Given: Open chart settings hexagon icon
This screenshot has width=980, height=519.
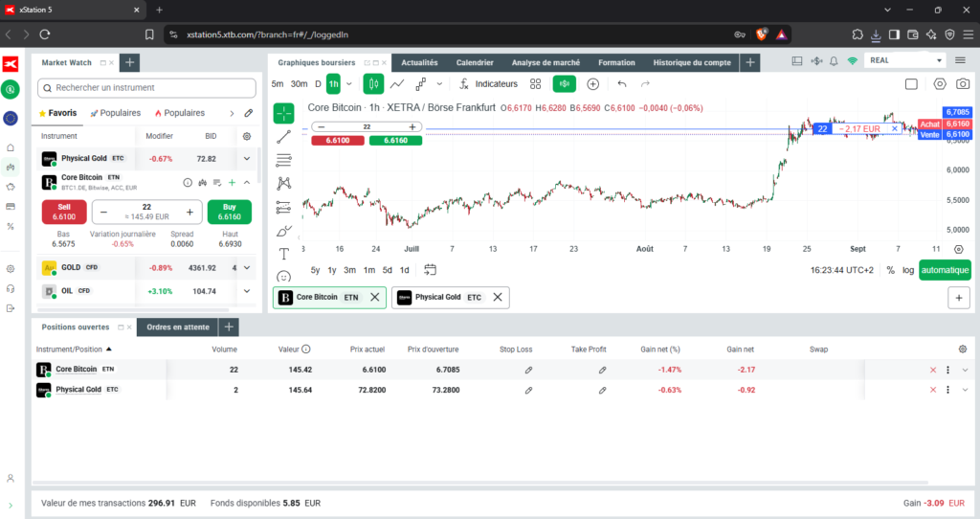Looking at the screenshot, I should (940, 84).
